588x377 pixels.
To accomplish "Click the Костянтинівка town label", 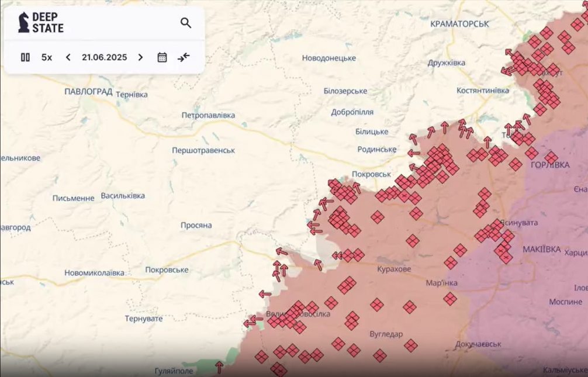I will click(483, 91).
